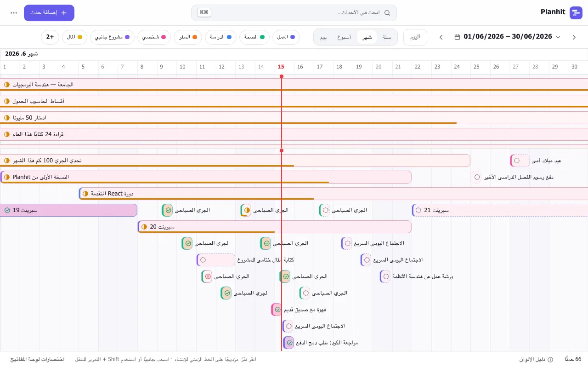Image resolution: width=588 pixels, height=368 pixels.
Task: Switch to سنة year view
Action: click(x=387, y=37)
